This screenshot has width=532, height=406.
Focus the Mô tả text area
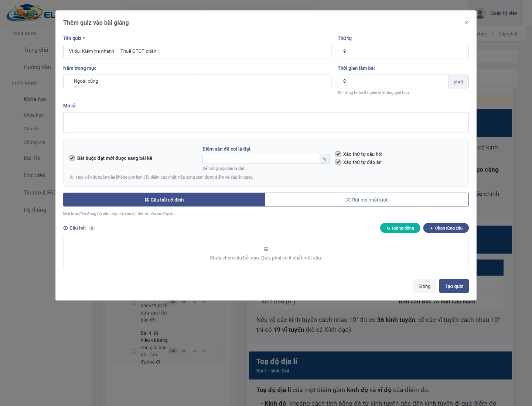(266, 123)
